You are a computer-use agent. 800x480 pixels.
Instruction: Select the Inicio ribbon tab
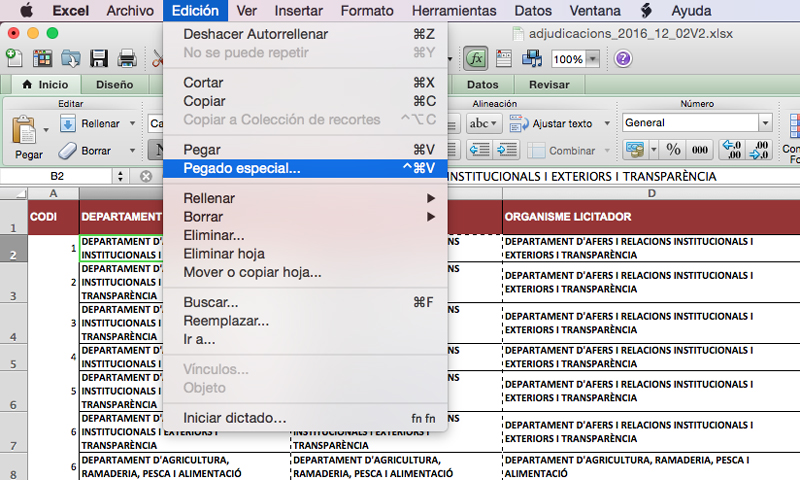point(46,85)
